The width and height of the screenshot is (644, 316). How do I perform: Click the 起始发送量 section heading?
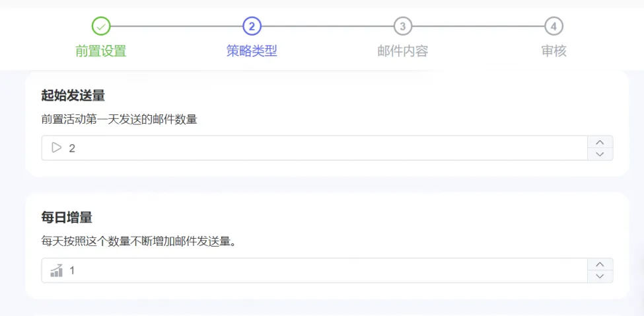pos(73,95)
